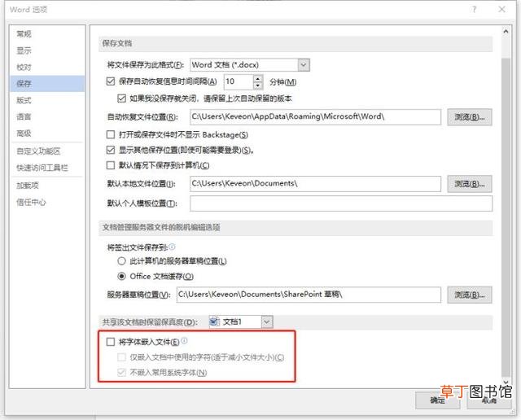Viewport: 521px width, 420px height.
Task: Click the 自动恢复文件位置 path field
Action: tap(315, 117)
